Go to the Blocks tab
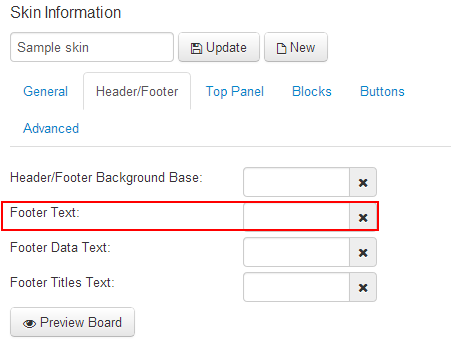Screen dimensions: 451x363 click(312, 91)
